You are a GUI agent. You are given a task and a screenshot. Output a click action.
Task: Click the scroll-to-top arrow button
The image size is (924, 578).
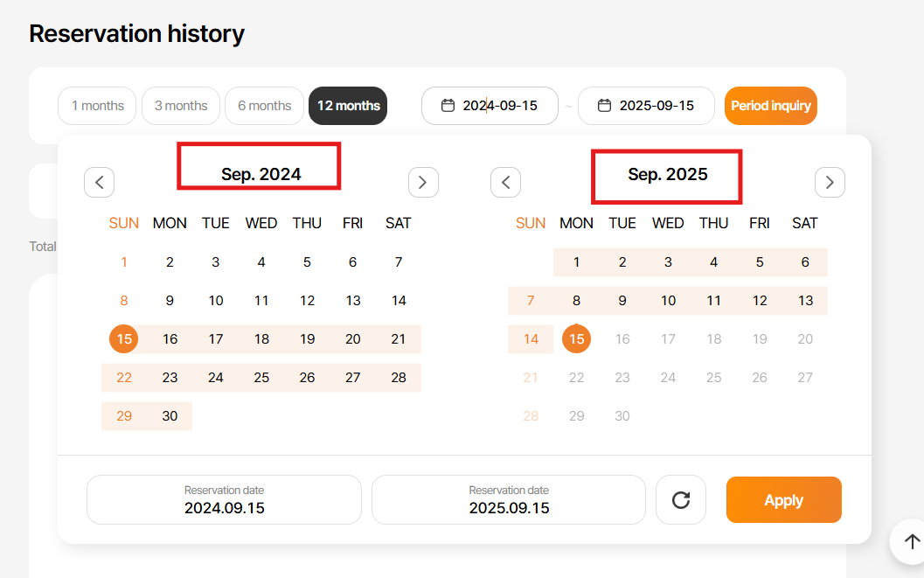pyautogui.click(x=912, y=541)
